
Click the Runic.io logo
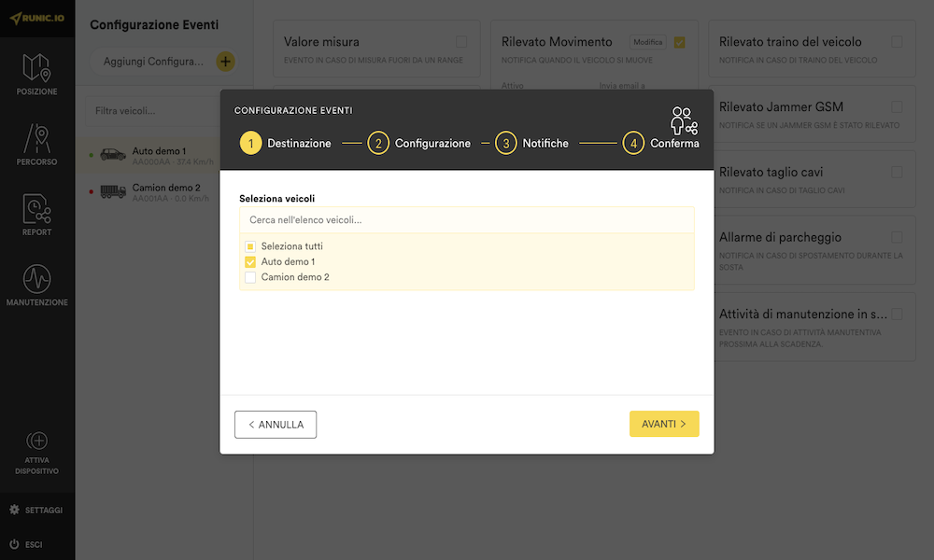point(37,18)
